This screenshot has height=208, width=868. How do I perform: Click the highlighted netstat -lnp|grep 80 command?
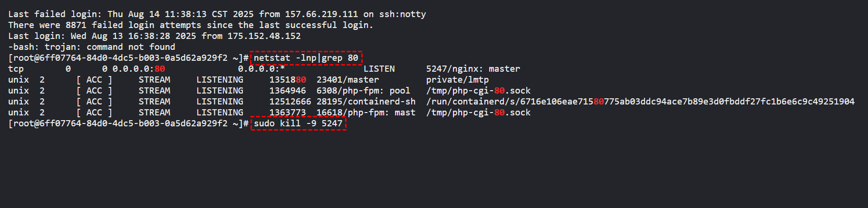[306, 58]
